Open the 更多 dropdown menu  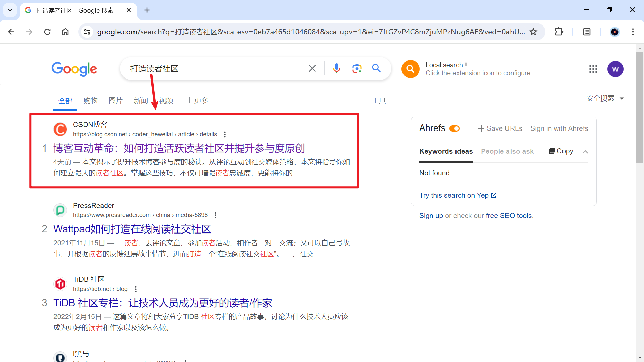(x=198, y=100)
